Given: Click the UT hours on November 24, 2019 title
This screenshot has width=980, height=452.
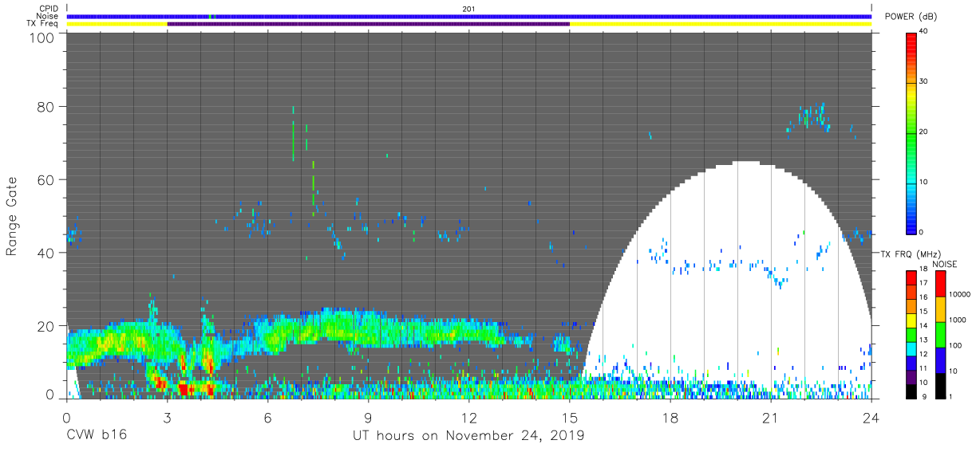Looking at the screenshot, I should coord(468,436).
